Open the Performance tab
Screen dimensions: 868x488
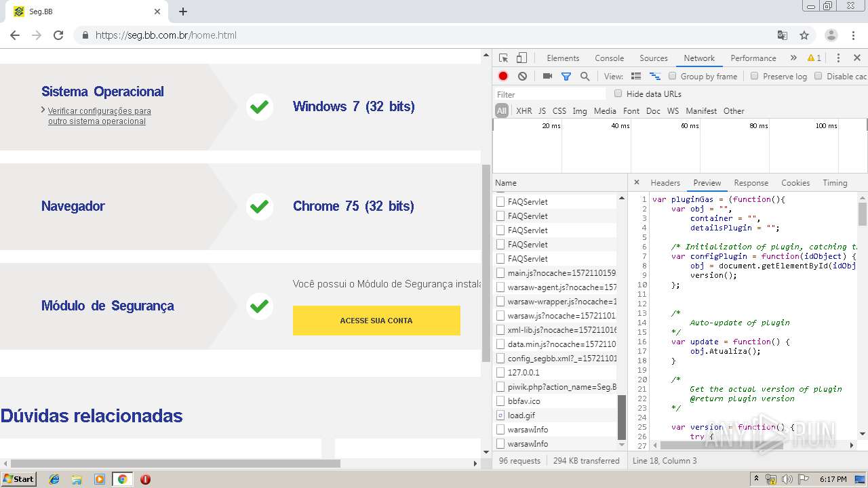click(x=753, y=58)
